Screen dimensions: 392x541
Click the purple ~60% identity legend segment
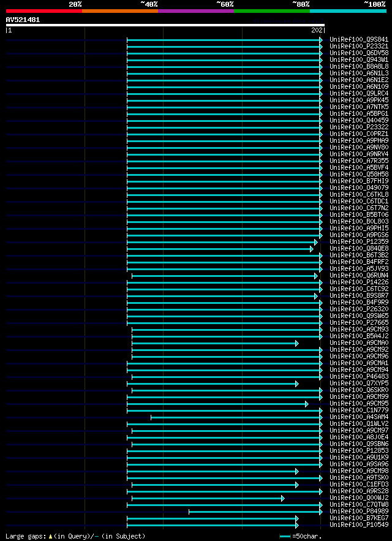click(x=196, y=11)
